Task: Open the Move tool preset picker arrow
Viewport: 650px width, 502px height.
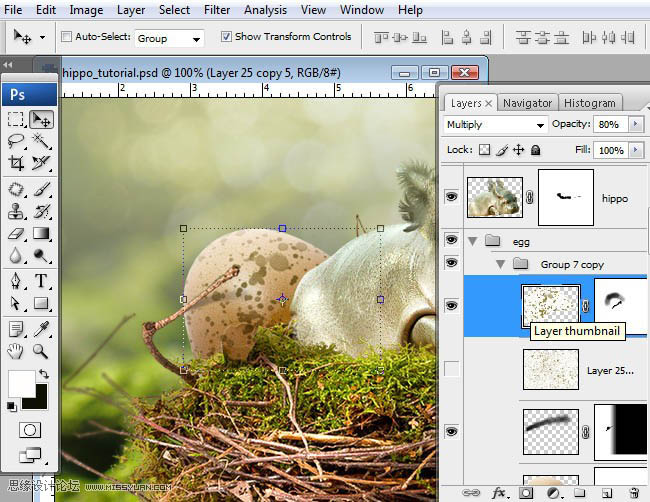Action: tap(42, 37)
